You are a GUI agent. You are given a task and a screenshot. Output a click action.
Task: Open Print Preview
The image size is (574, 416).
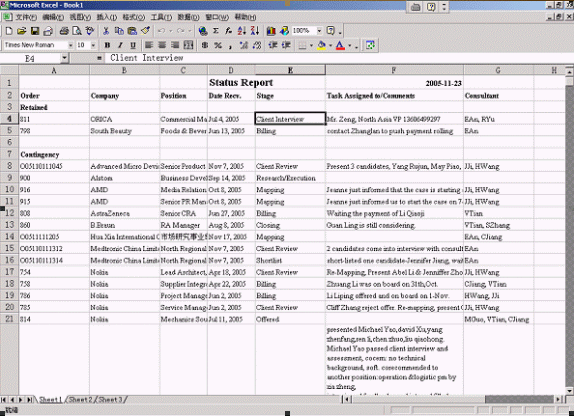77,31
